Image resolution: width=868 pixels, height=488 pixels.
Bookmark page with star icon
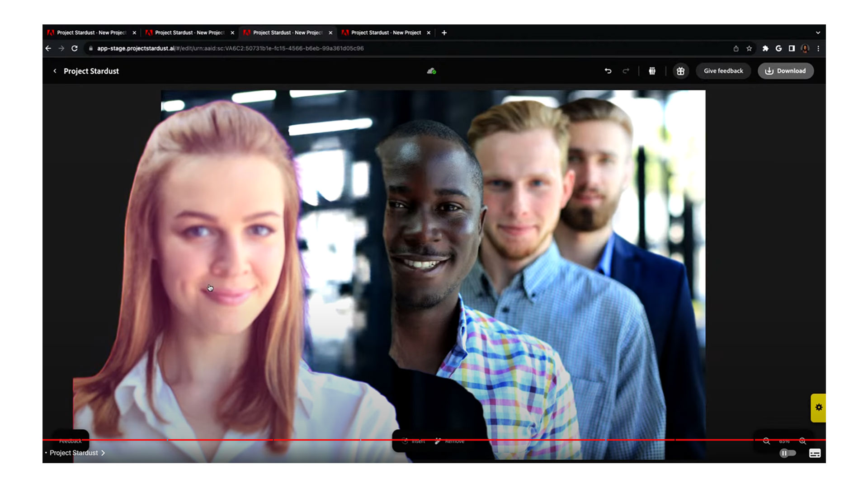[x=749, y=48]
